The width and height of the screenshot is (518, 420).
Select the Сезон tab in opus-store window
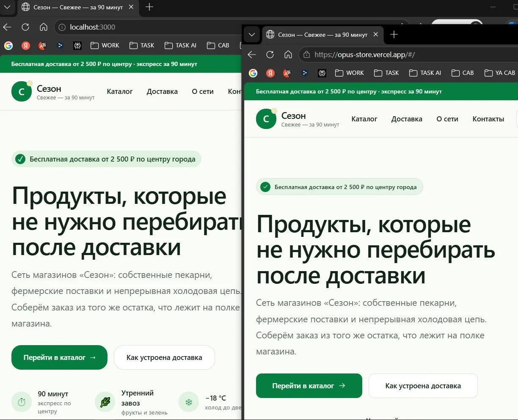click(x=322, y=35)
